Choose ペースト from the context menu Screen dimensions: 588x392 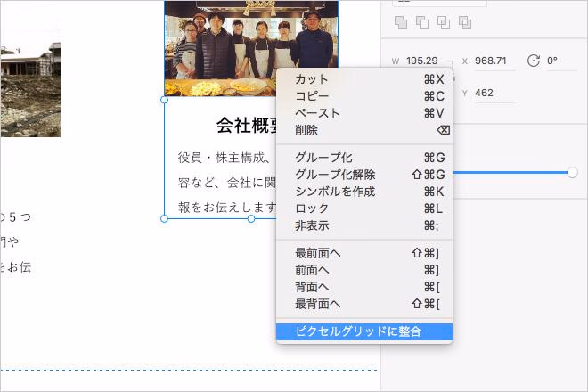pyautogui.click(x=317, y=113)
